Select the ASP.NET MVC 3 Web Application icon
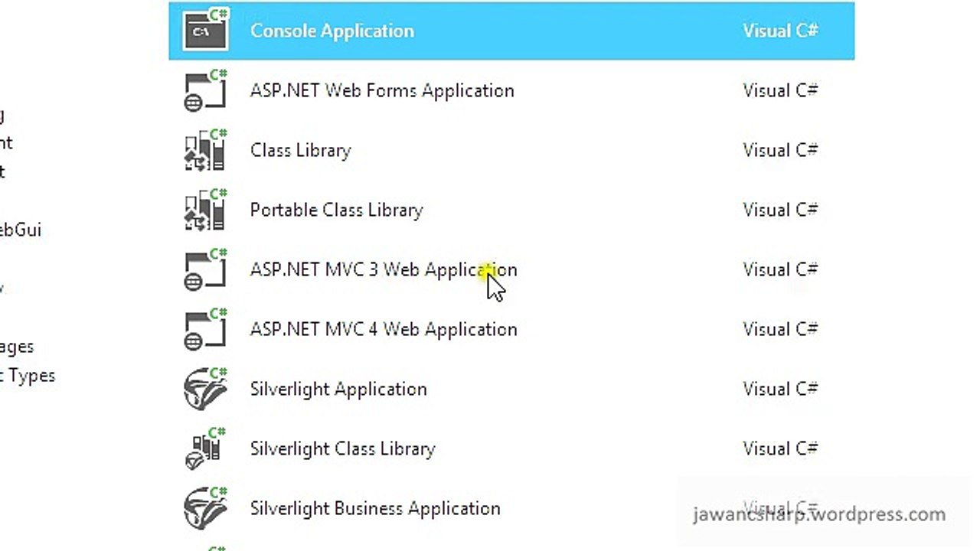This screenshot has height=551, width=980. pyautogui.click(x=206, y=269)
